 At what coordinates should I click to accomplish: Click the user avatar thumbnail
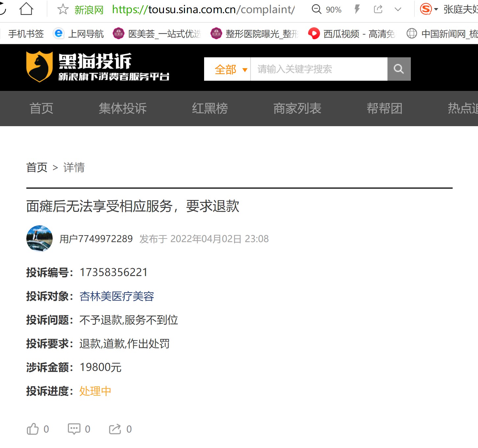(40, 238)
